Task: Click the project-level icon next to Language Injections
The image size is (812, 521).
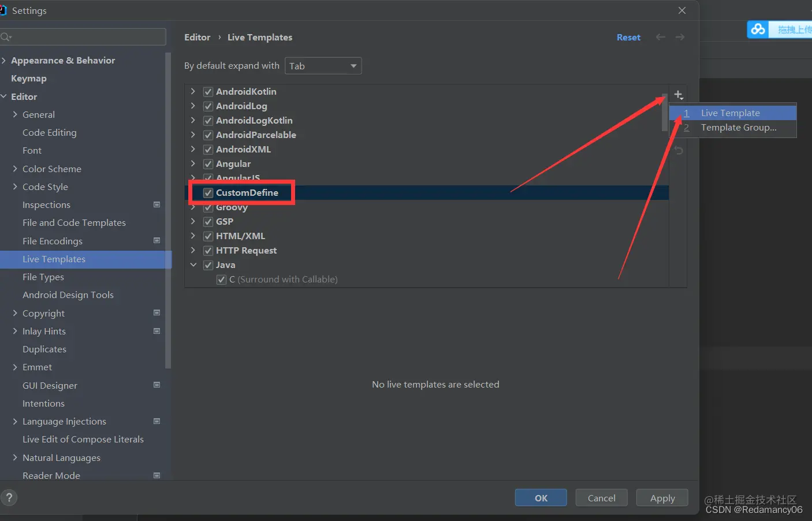Action: (x=157, y=421)
